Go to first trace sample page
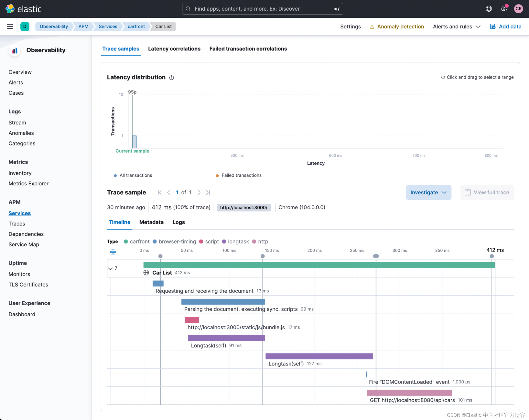 [160, 193]
